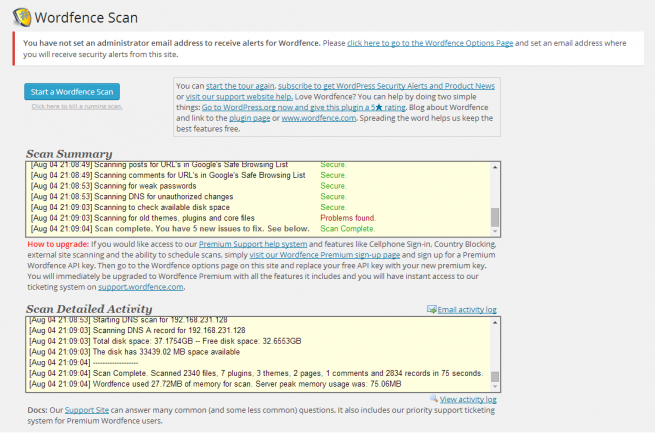655x433 pixels.
Task: Click the 'Problems found.' status text
Action: click(x=348, y=218)
